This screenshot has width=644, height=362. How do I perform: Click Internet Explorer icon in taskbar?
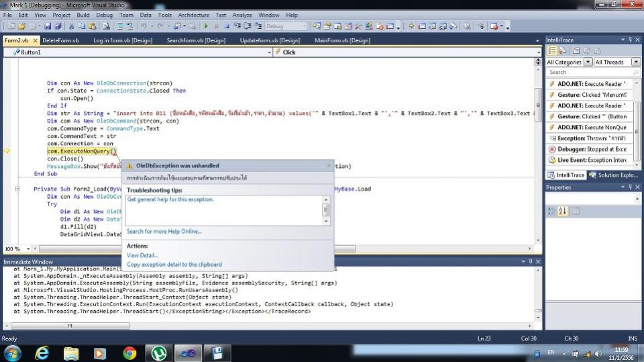coord(42,353)
